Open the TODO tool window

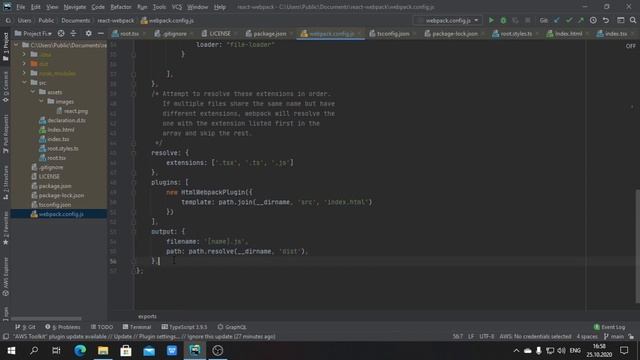102,327
